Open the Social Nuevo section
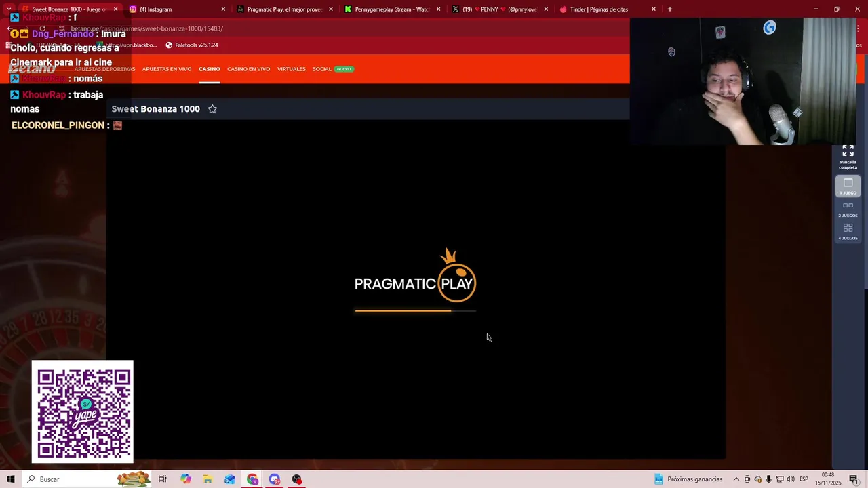This screenshot has height=488, width=868. [x=332, y=69]
